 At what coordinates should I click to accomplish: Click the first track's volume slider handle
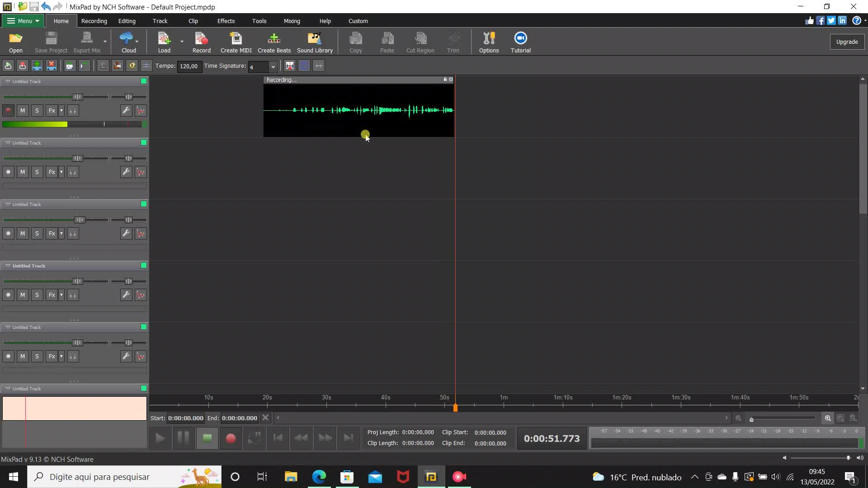(78, 97)
